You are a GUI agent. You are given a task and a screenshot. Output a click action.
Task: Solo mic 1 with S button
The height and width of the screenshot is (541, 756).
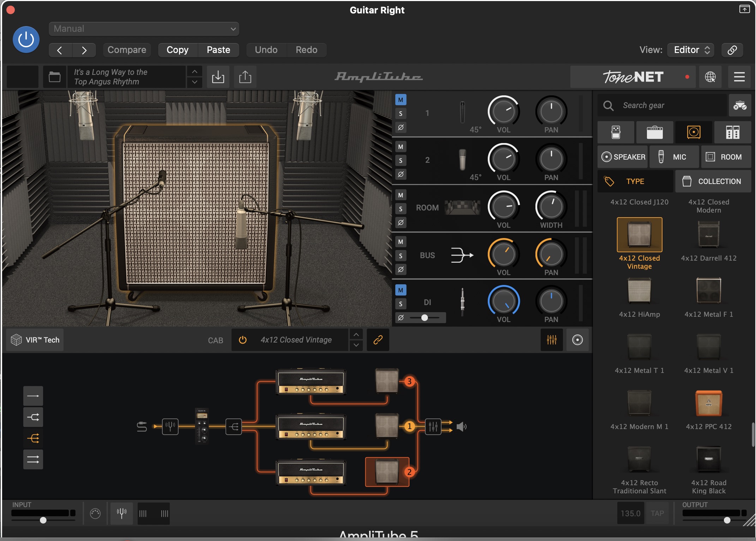(x=401, y=114)
